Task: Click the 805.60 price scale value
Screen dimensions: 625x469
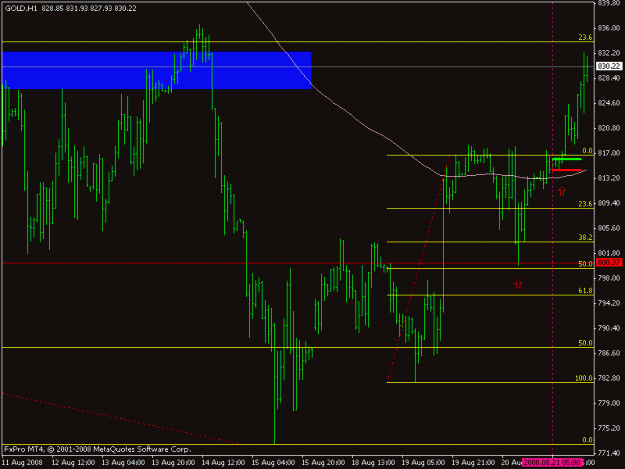Action: pos(609,228)
